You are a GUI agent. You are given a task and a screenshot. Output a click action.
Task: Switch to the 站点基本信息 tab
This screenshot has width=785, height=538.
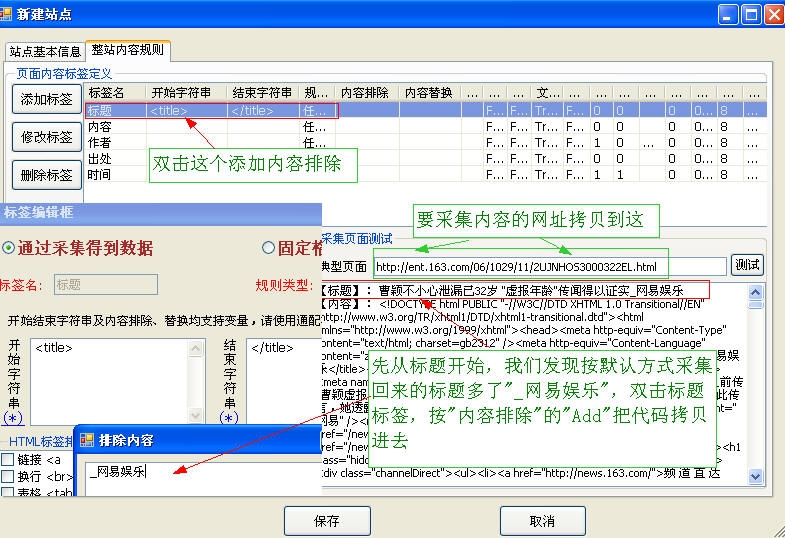click(44, 51)
